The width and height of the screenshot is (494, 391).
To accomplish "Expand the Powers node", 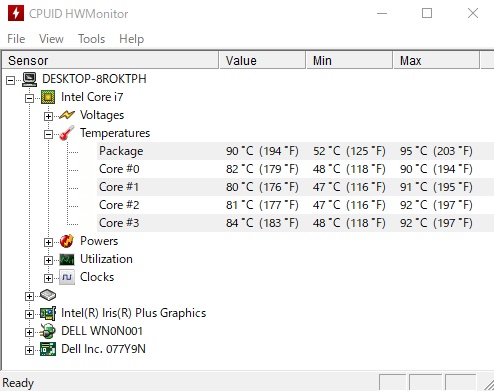I will pyautogui.click(x=48, y=242).
